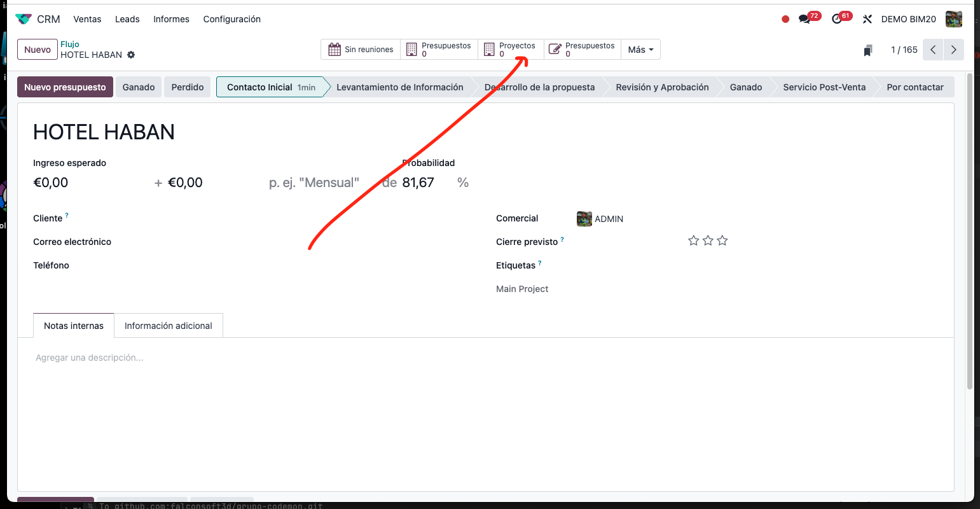Click the CRM app logo icon
This screenshot has width=980, height=509.
tap(24, 19)
